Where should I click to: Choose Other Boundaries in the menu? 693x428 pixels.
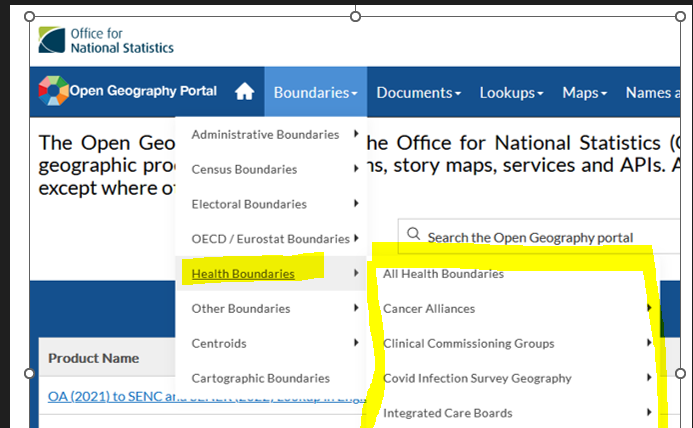pyautogui.click(x=241, y=308)
